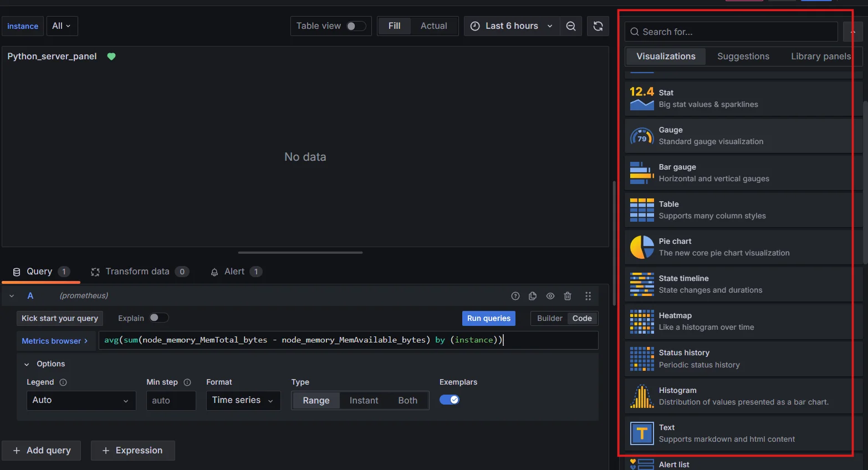Select the Gauge visualization icon
This screenshot has width=868, height=470.
(x=642, y=135)
